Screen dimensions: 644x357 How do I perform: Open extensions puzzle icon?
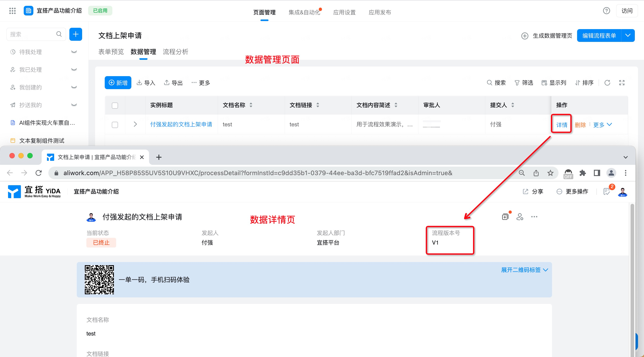click(x=582, y=173)
